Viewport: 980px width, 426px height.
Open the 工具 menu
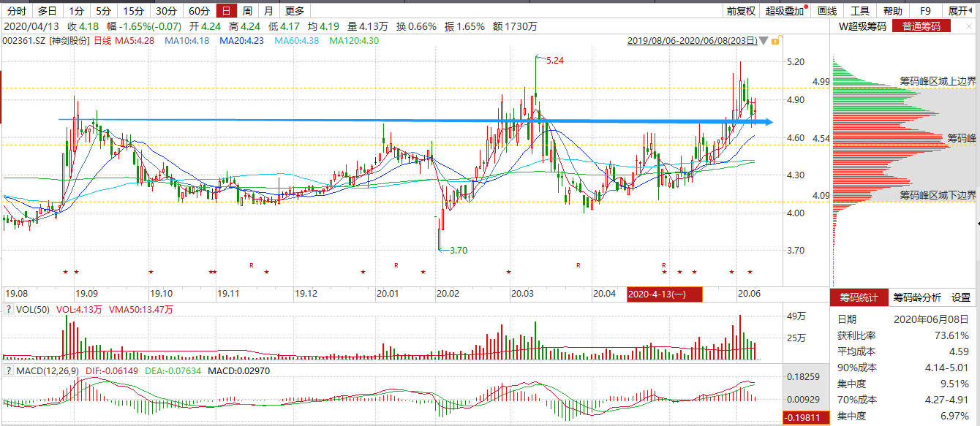(860, 11)
